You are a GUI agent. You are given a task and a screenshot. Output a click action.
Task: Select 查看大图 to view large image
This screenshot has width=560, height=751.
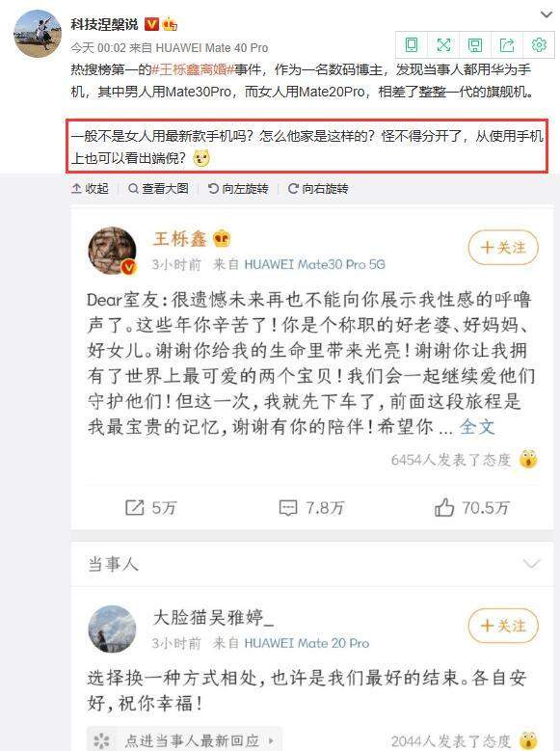tap(159, 189)
